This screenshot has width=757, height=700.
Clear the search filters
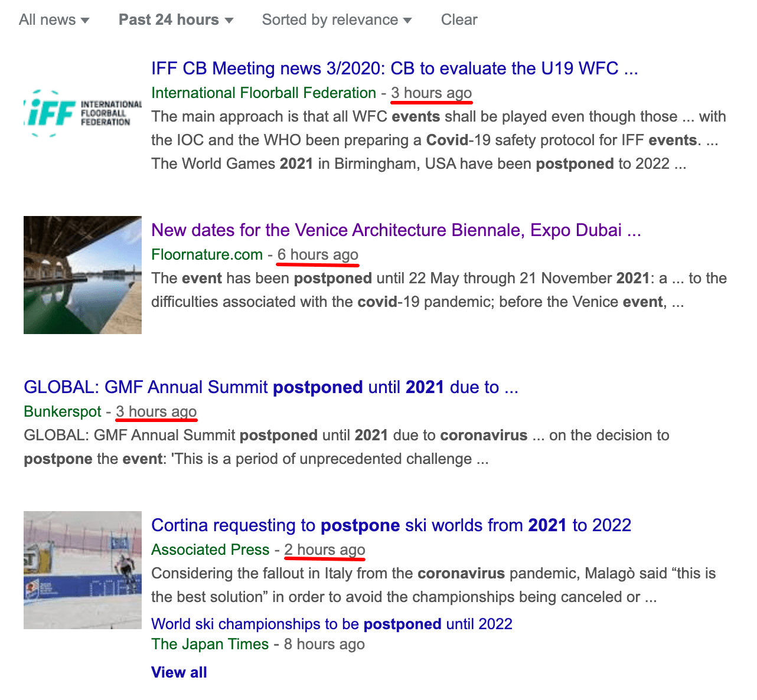coord(459,19)
